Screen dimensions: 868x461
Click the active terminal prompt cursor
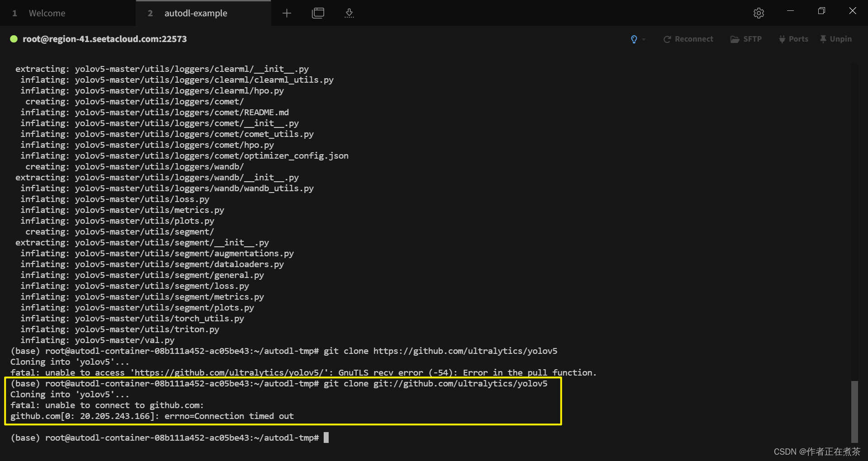[x=326, y=437]
